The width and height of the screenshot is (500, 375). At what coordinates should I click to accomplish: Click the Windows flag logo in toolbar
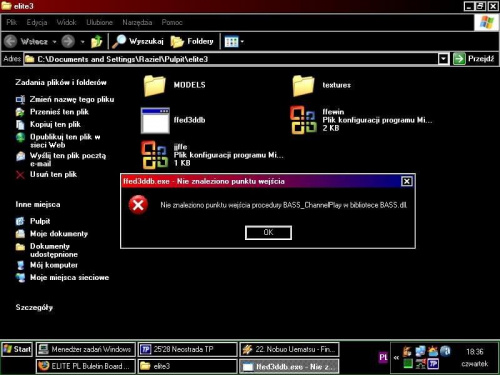486,22
